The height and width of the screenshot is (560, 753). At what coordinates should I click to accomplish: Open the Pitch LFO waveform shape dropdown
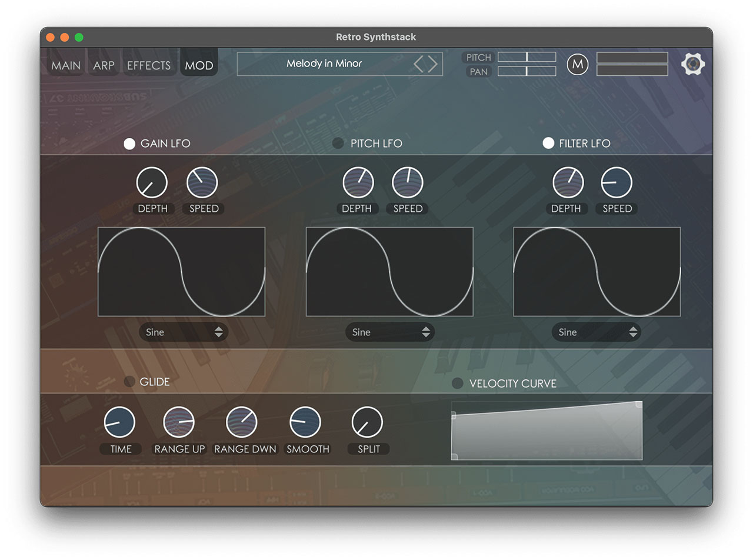pos(389,332)
